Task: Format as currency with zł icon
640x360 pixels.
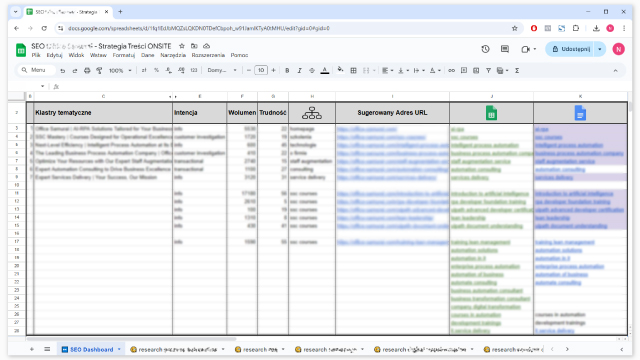Action: click(x=144, y=70)
